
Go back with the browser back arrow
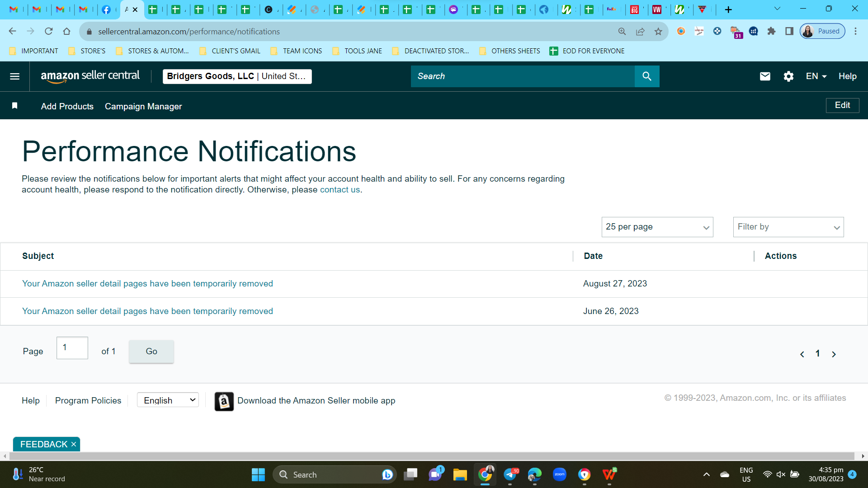point(13,31)
